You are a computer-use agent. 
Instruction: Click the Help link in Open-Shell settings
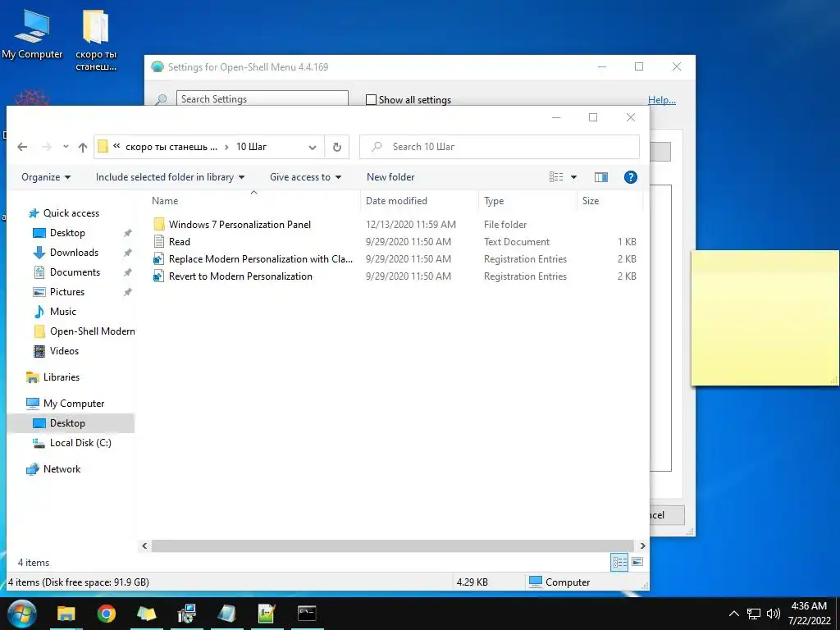tap(662, 99)
